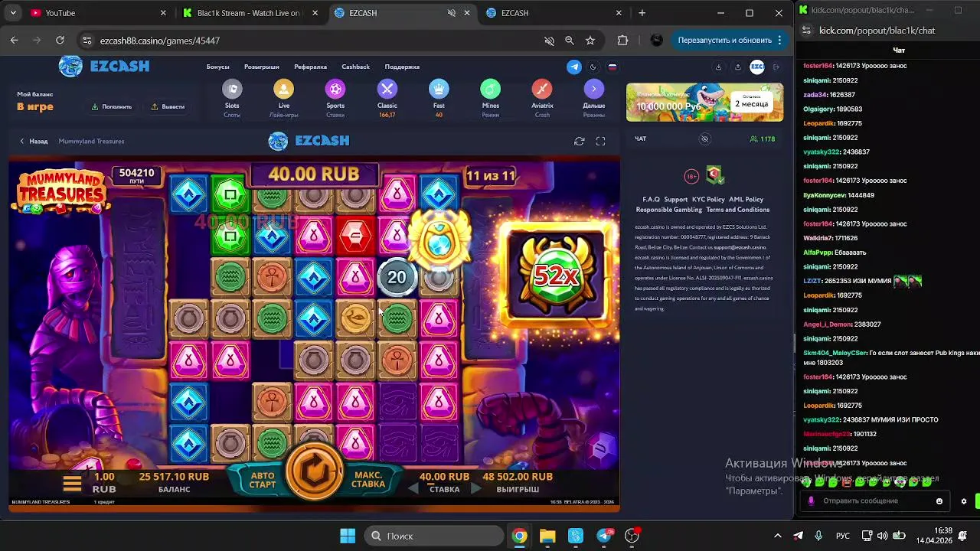The image size is (980, 551).
Task: Open the Telegram icon in the EZCASH header
Action: 574,67
